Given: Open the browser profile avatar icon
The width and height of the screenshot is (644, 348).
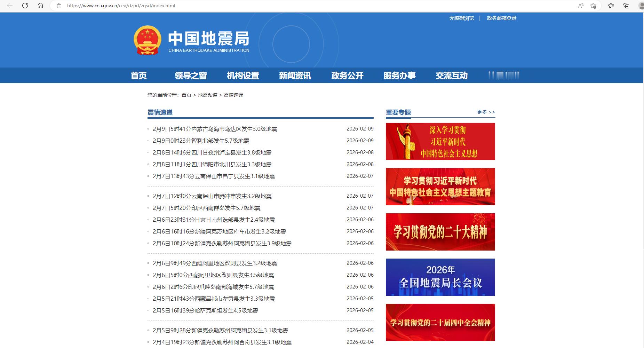Looking at the screenshot, I should 641,6.
